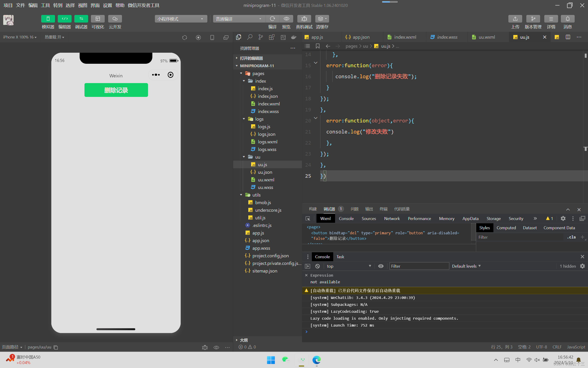Screen dimensions: 588x368
Task: Open the extensions sidebar icon
Action: tap(272, 37)
